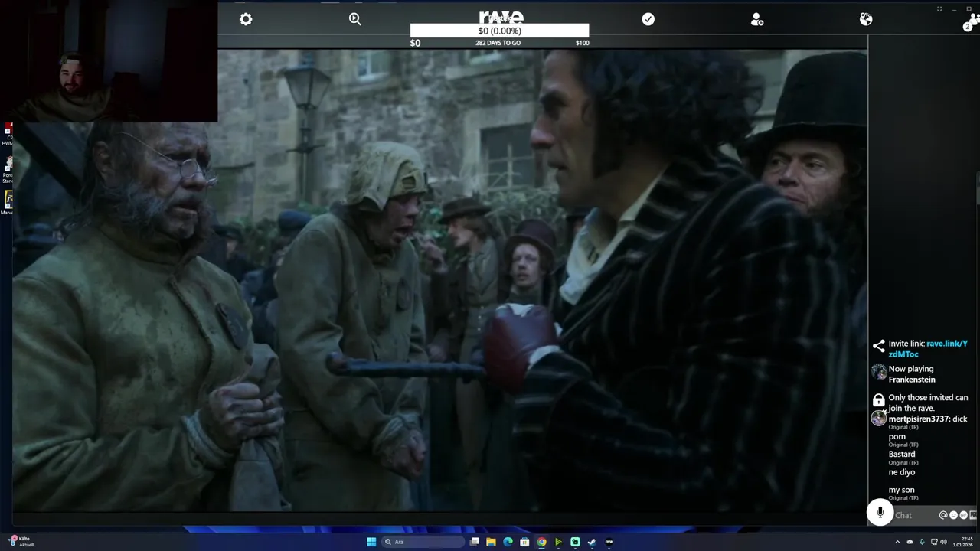The image size is (980, 551).
Task: Click the taskbar search box 'Ara'
Action: pos(423,542)
